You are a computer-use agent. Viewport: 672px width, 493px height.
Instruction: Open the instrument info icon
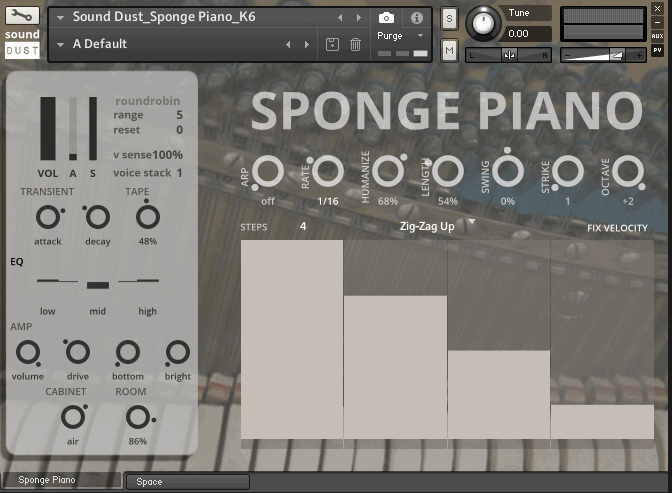click(417, 18)
